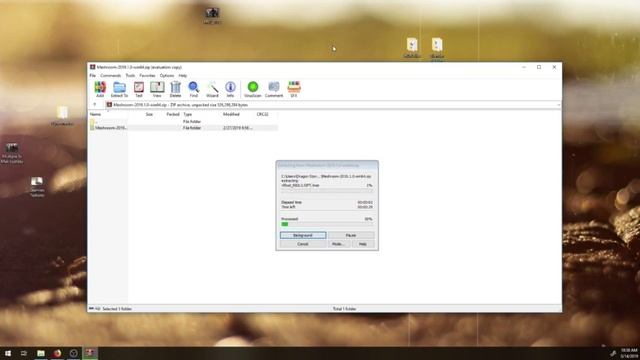
Task: Click the Delete trash can icon
Action: (176, 89)
